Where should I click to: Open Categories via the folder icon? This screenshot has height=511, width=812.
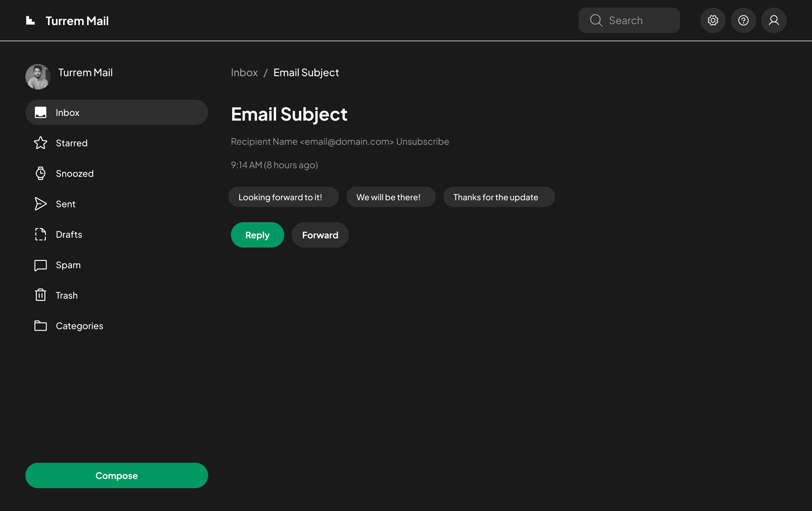(41, 325)
